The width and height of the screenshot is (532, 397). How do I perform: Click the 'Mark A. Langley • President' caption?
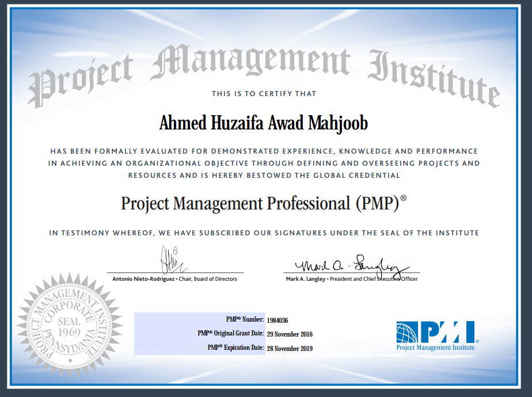352,279
